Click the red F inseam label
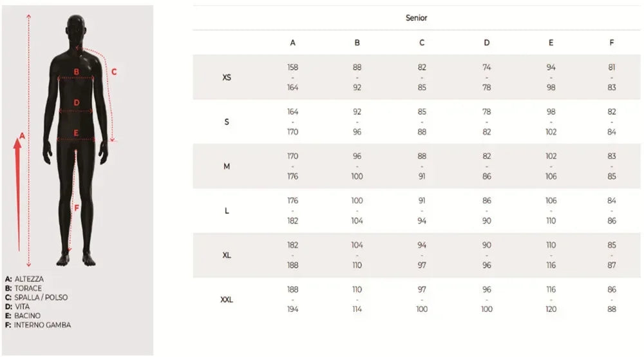The width and height of the screenshot is (644, 357). (x=77, y=208)
